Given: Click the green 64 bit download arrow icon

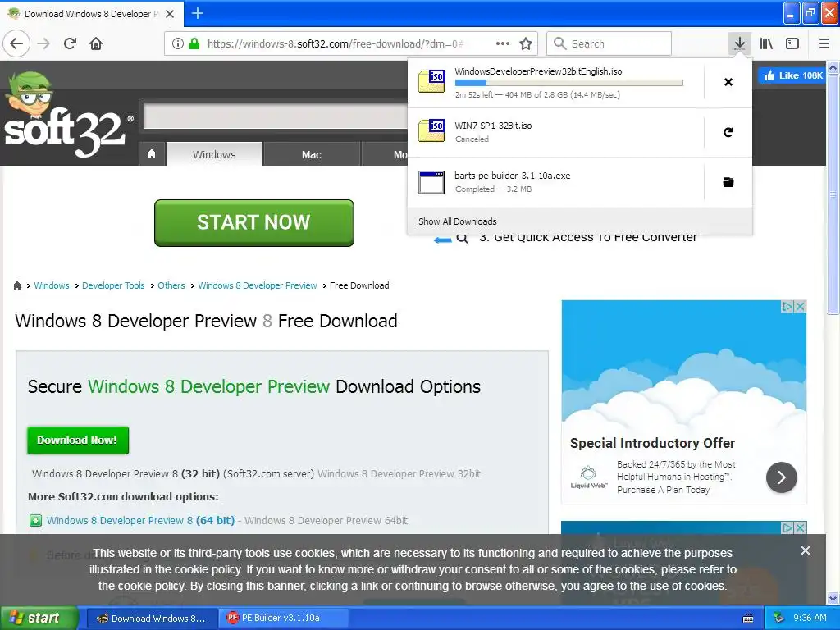Looking at the screenshot, I should [x=35, y=520].
